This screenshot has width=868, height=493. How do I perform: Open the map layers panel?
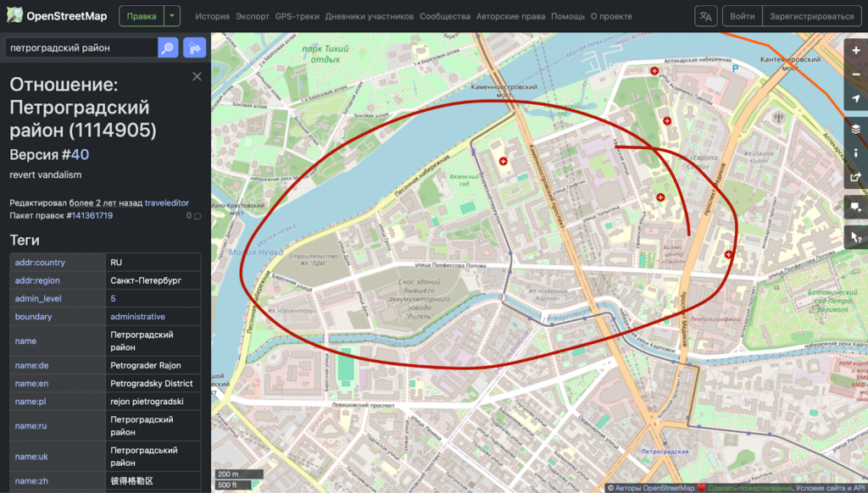(856, 129)
